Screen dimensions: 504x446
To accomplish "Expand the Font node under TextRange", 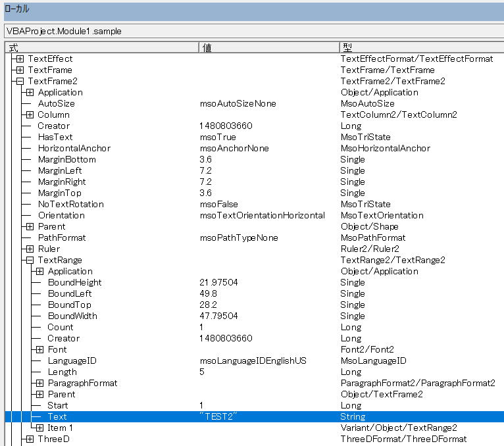I will coord(39,349).
